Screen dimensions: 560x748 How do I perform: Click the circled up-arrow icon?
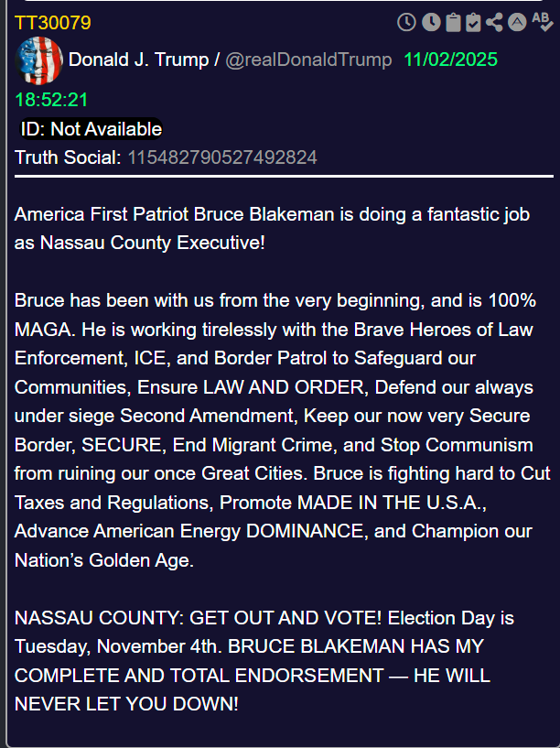click(x=517, y=22)
